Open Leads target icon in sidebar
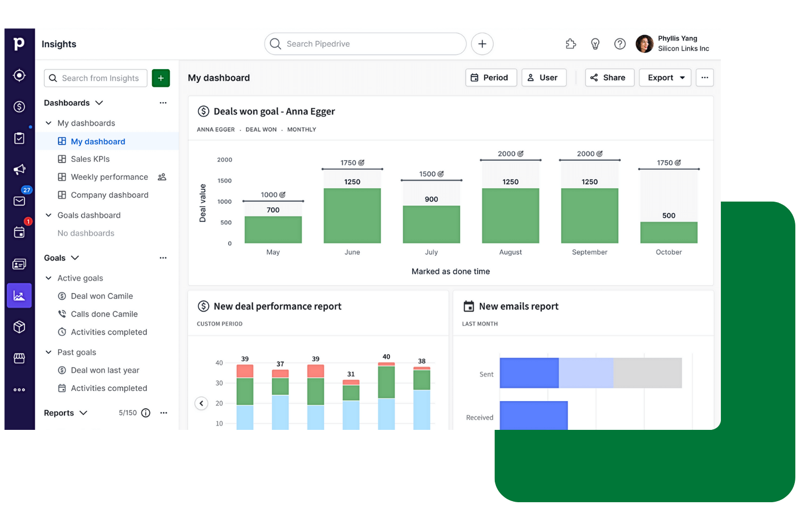 point(19,76)
